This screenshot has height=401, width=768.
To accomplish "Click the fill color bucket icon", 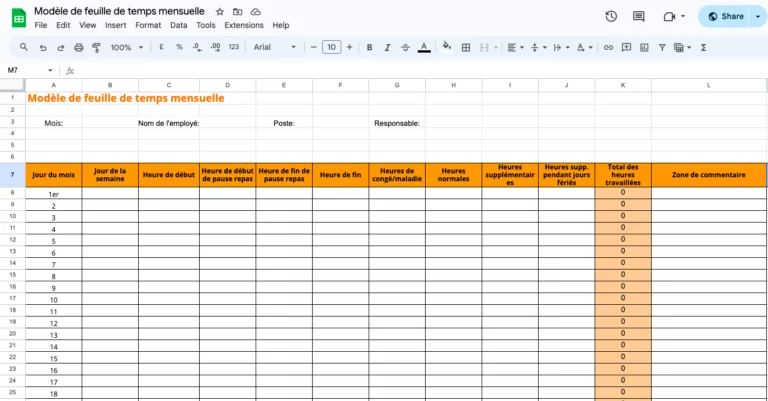I will pyautogui.click(x=447, y=47).
